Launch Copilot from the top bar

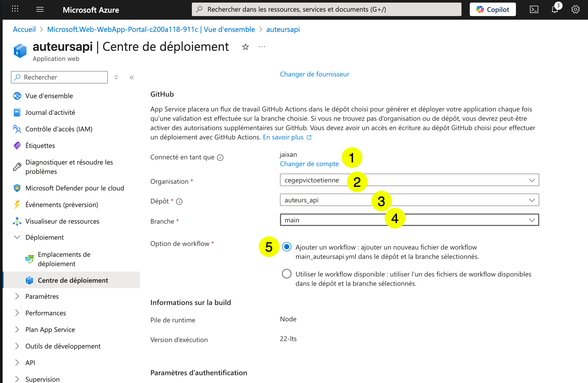tap(492, 9)
